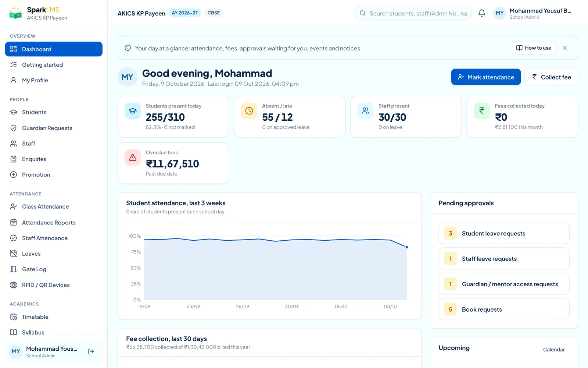Click the Gate Log door icon
This screenshot has width=588, height=368.
[x=14, y=269]
